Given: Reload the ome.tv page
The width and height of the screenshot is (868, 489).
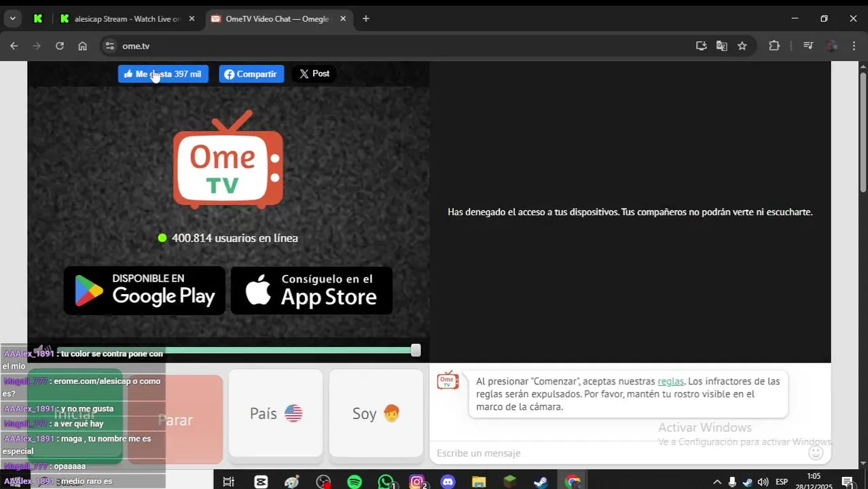Looking at the screenshot, I should (60, 46).
